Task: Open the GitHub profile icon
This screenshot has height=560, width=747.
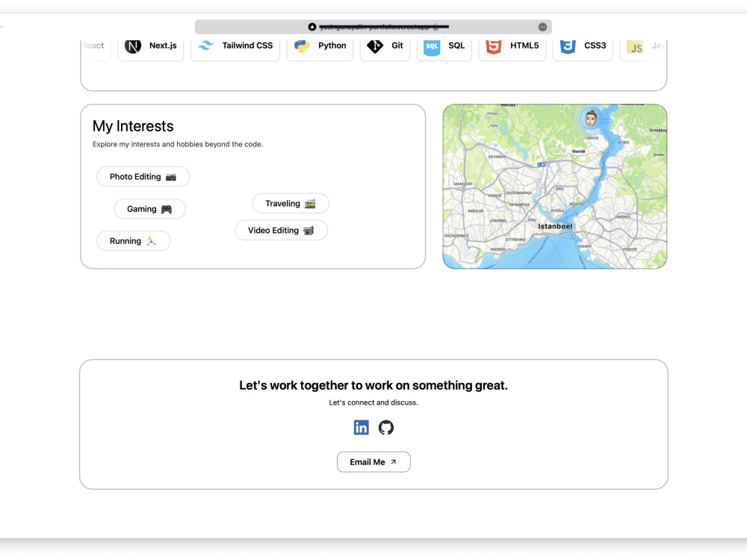Action: [386, 427]
